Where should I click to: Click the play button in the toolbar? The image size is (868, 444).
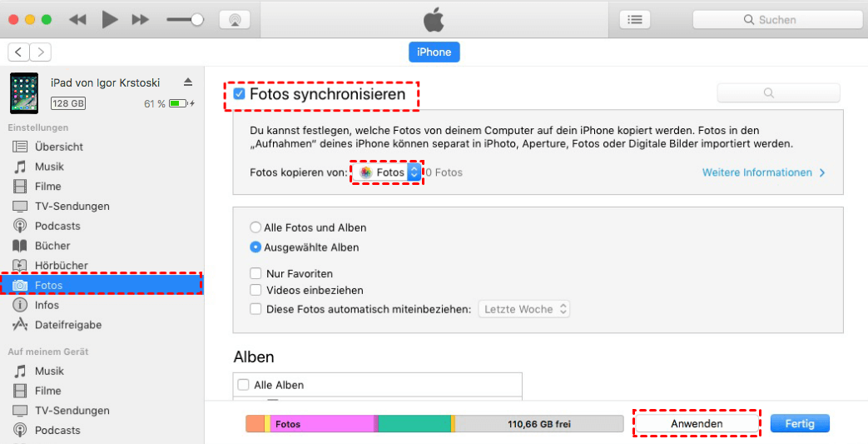pyautogui.click(x=110, y=19)
